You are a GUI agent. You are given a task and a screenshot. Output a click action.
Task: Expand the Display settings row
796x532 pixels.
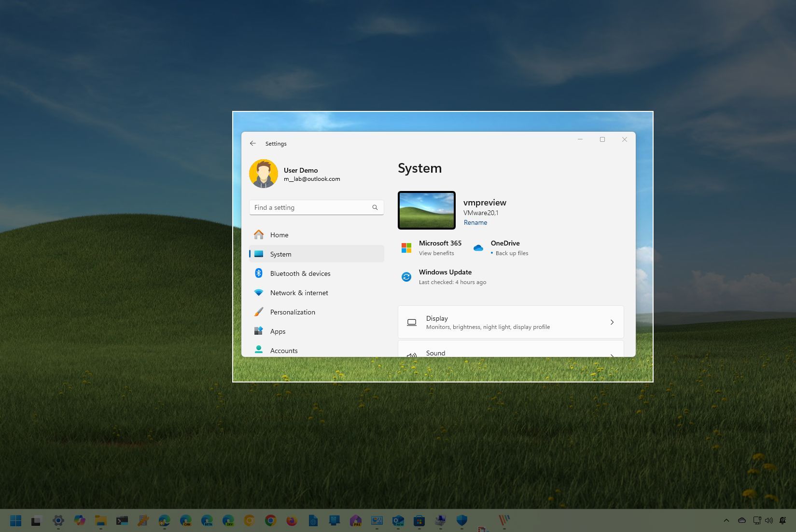(510, 322)
